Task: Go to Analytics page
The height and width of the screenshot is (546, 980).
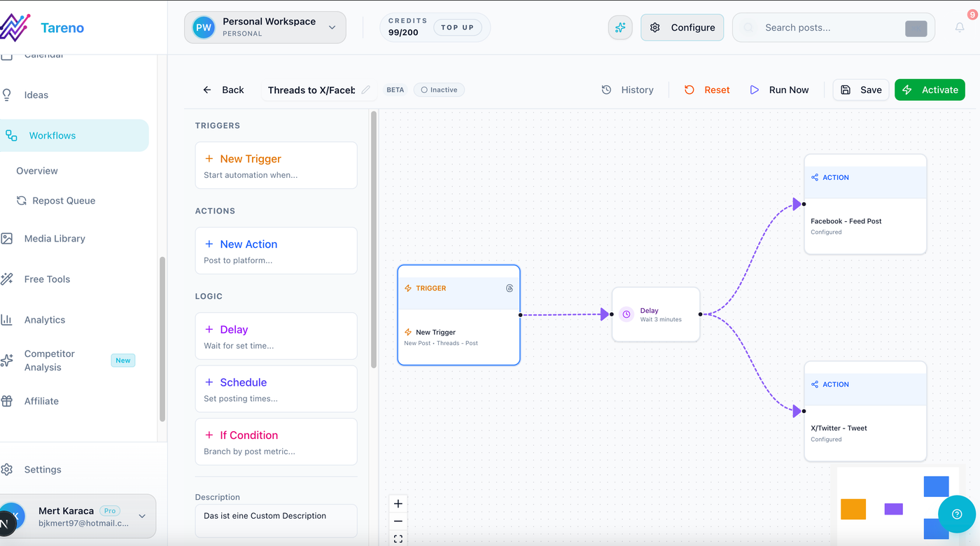Action: point(45,320)
